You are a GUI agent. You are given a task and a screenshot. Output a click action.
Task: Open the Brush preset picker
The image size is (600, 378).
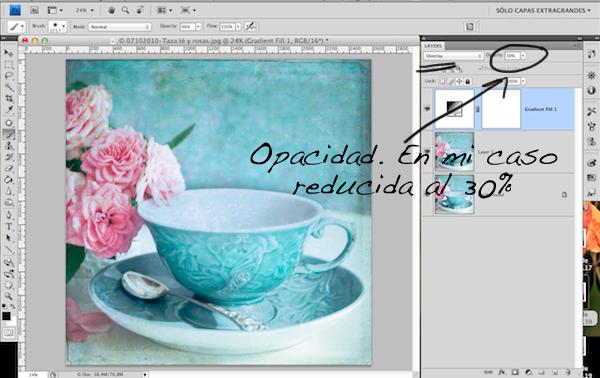click(x=57, y=26)
